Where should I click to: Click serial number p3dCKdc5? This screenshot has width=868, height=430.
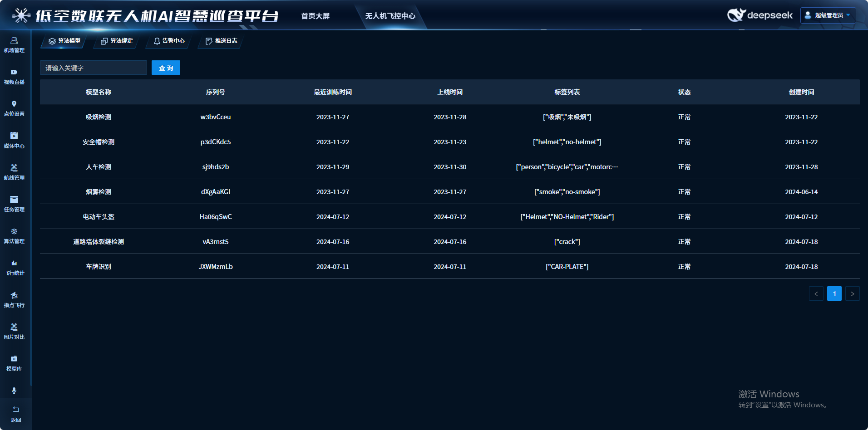(x=216, y=142)
